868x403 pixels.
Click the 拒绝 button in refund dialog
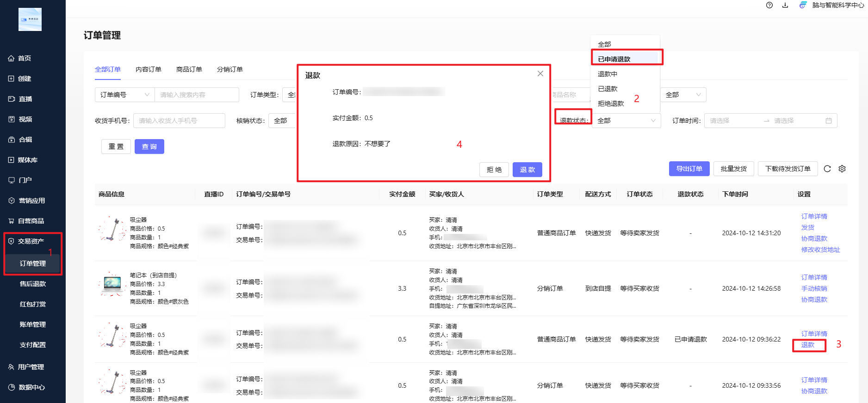pos(494,170)
